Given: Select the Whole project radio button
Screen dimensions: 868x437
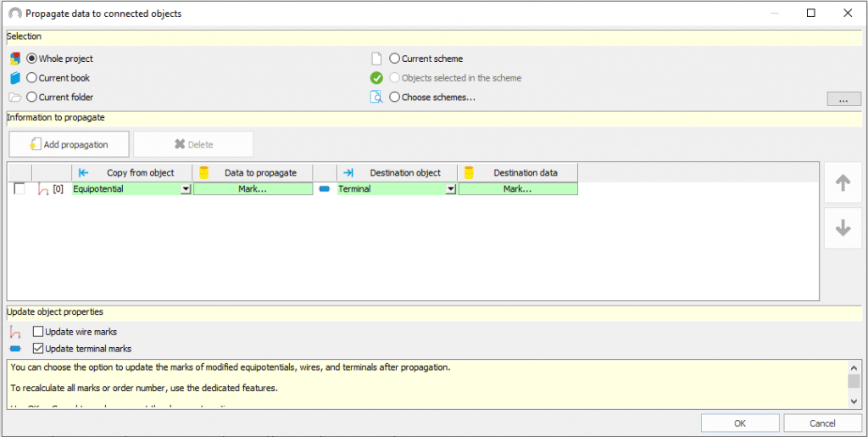Looking at the screenshot, I should pos(32,59).
